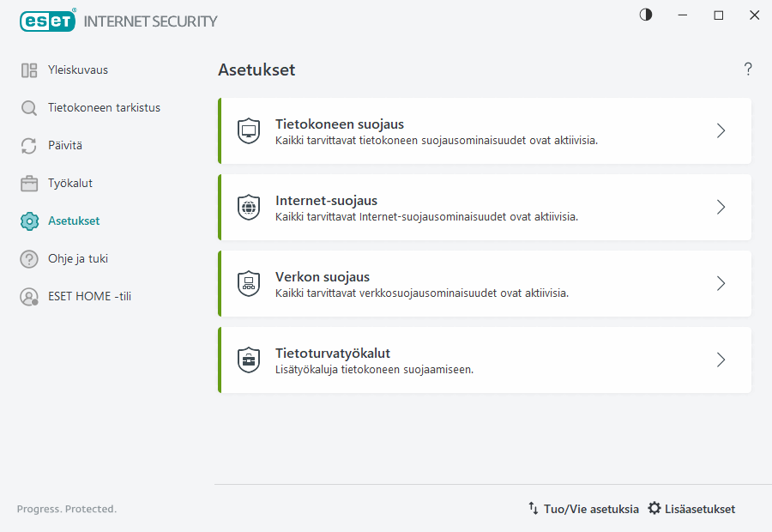Expand Internet-suojaus settings
The height and width of the screenshot is (532, 772).
721,207
